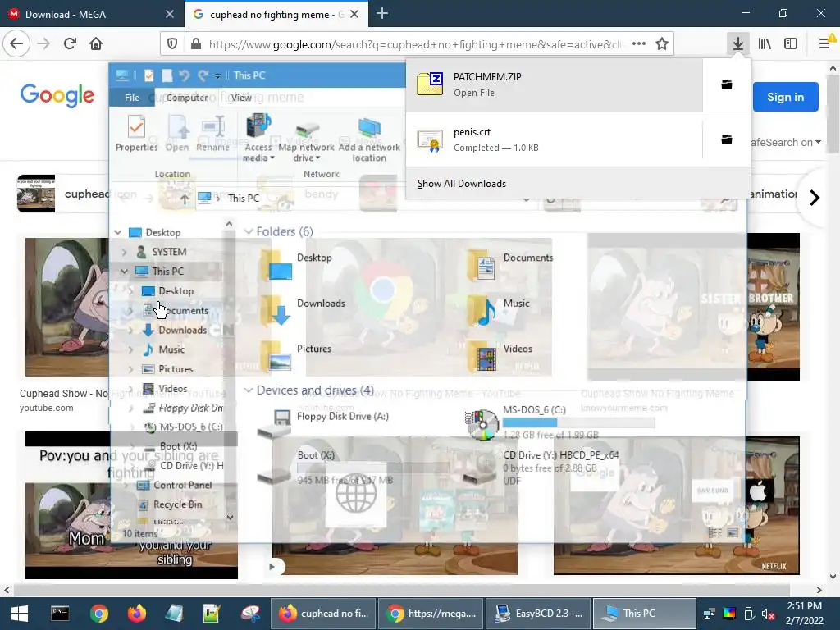Collapse the Devices and drives (4) section
This screenshot has height=630, width=840.
pos(249,390)
